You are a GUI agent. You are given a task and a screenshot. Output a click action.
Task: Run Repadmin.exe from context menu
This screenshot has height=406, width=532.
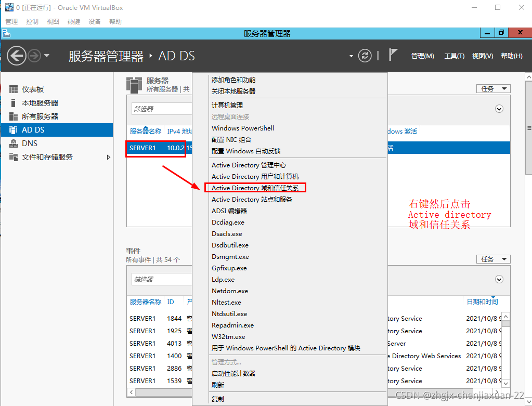tap(232, 325)
